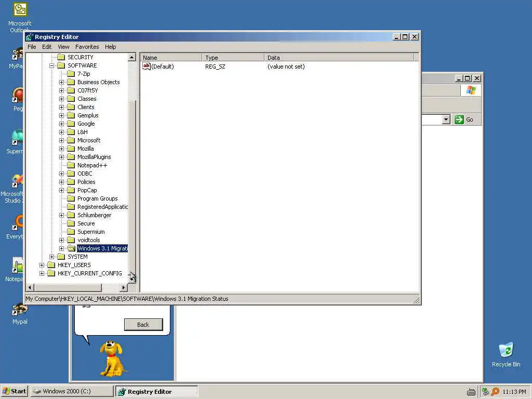Select the Notepad++ key folder icon

coord(71,165)
